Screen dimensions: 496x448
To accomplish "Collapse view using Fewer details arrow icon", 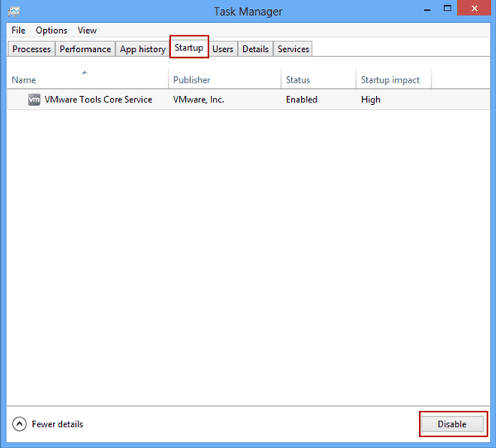I will [x=20, y=424].
